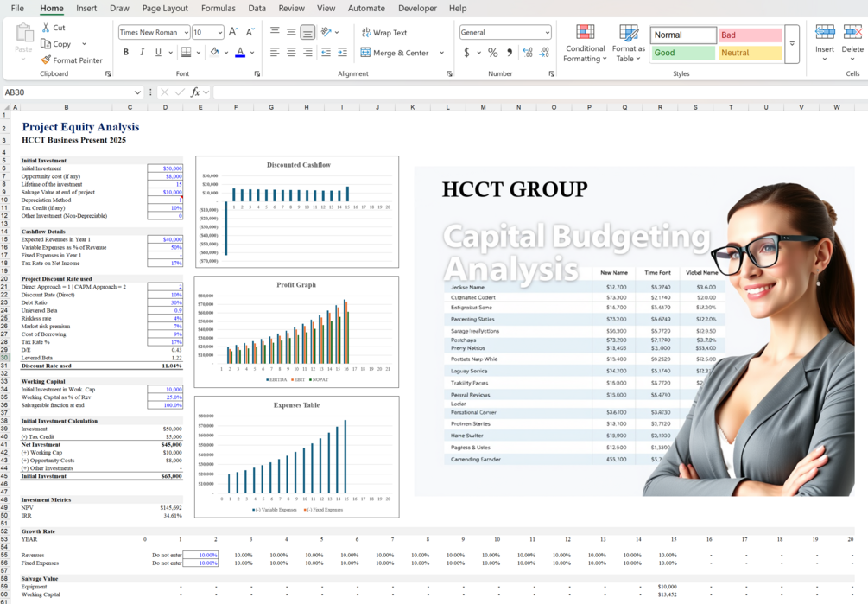Open Font settings dialog launcher
Screen dimensions: 868x604
pyautogui.click(x=257, y=73)
